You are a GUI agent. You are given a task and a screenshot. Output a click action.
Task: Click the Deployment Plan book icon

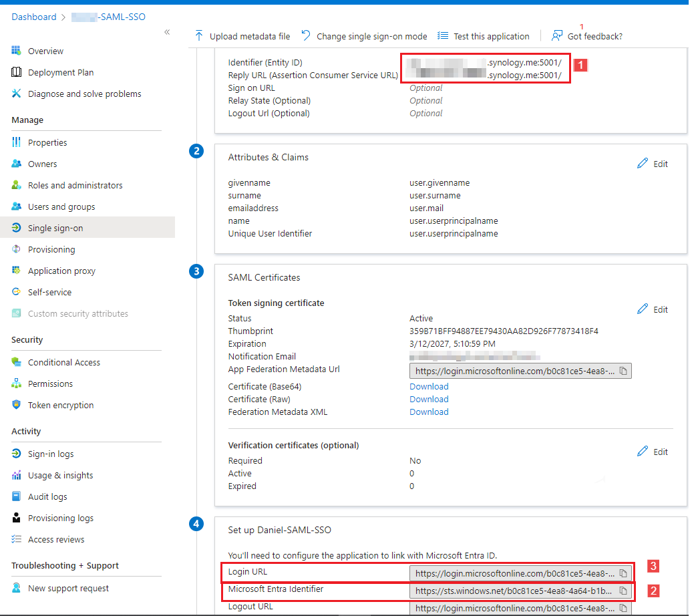[16, 72]
